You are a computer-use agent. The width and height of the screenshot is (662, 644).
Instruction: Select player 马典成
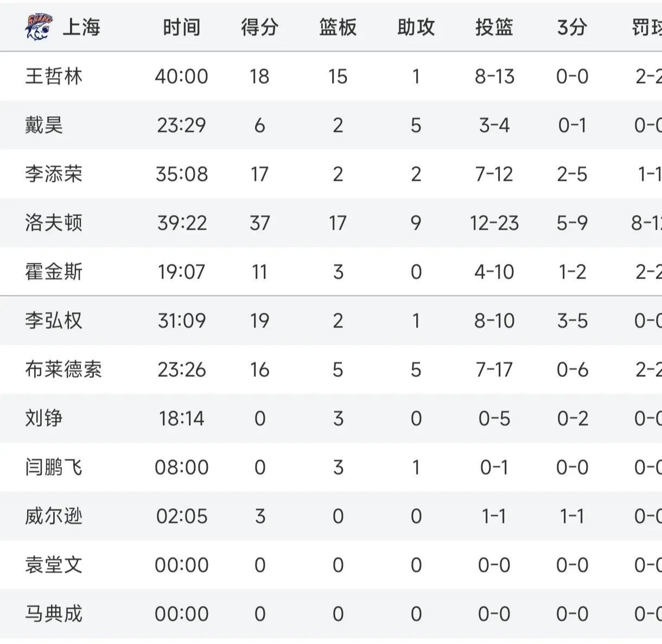(54, 614)
